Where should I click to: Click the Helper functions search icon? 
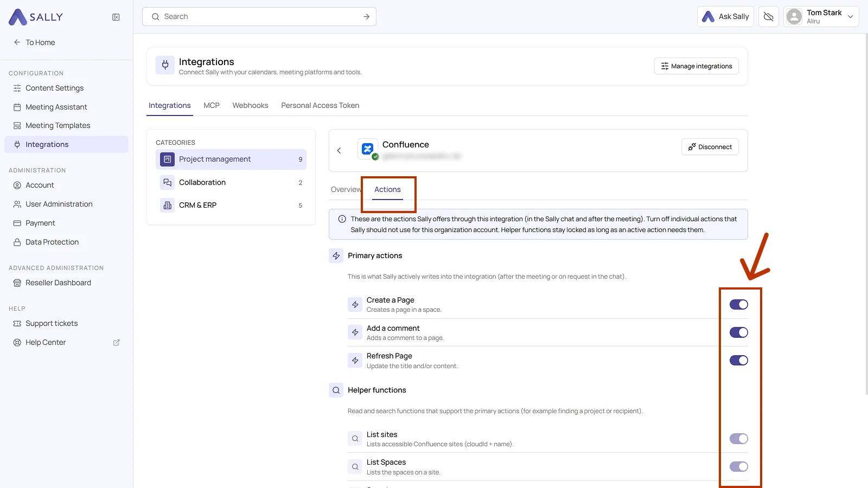336,390
